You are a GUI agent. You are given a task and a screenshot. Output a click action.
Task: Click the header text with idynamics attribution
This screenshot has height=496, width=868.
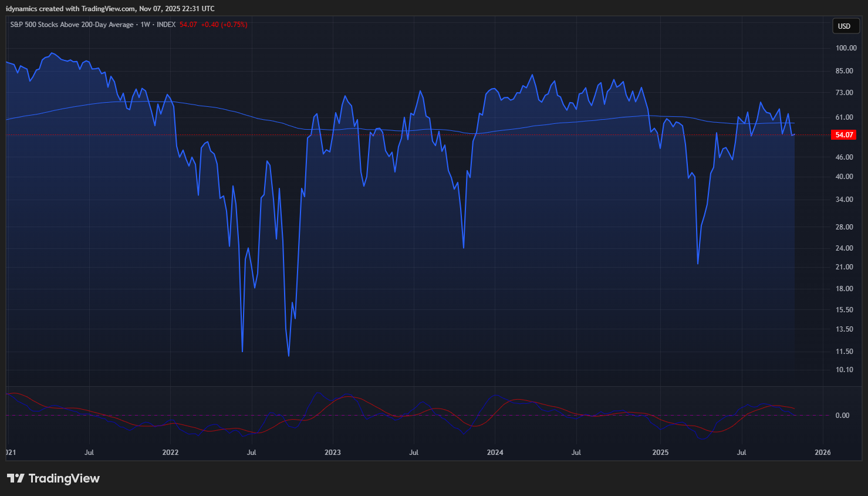(x=110, y=9)
